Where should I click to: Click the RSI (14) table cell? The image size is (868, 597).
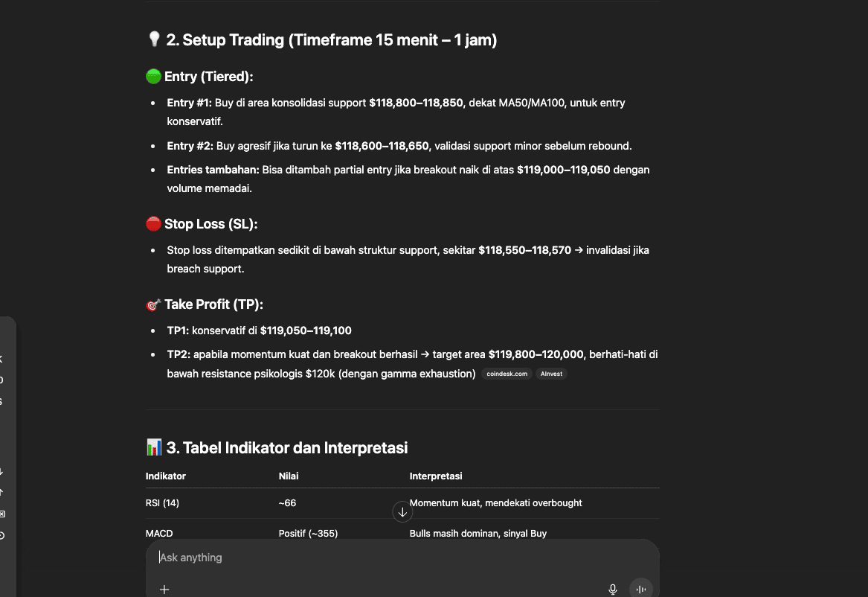[x=162, y=503]
